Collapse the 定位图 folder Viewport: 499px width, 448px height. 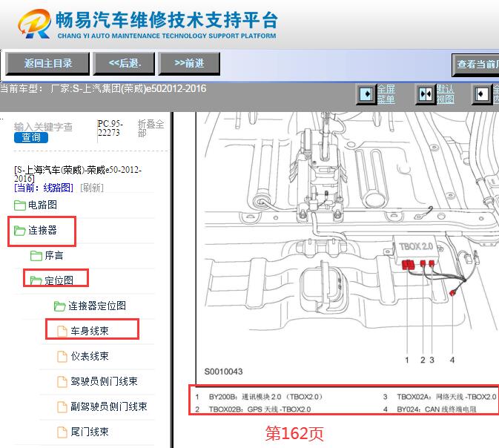pos(59,280)
